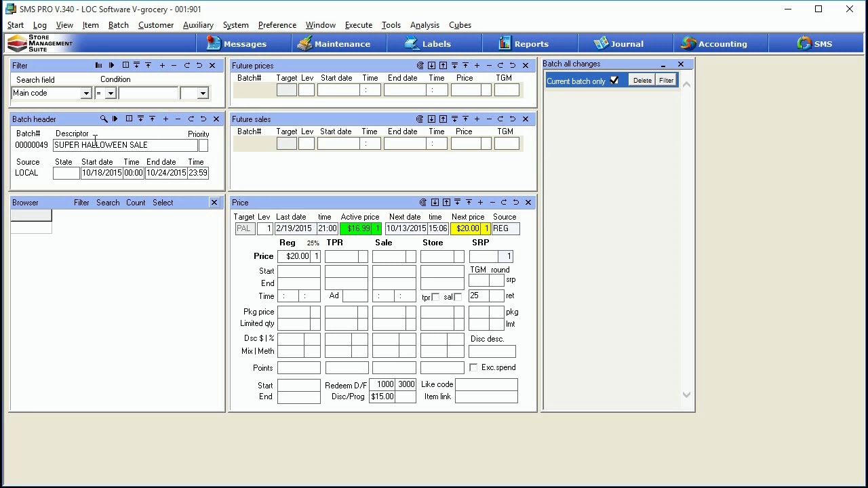Click Select in the Browser panel

point(163,203)
